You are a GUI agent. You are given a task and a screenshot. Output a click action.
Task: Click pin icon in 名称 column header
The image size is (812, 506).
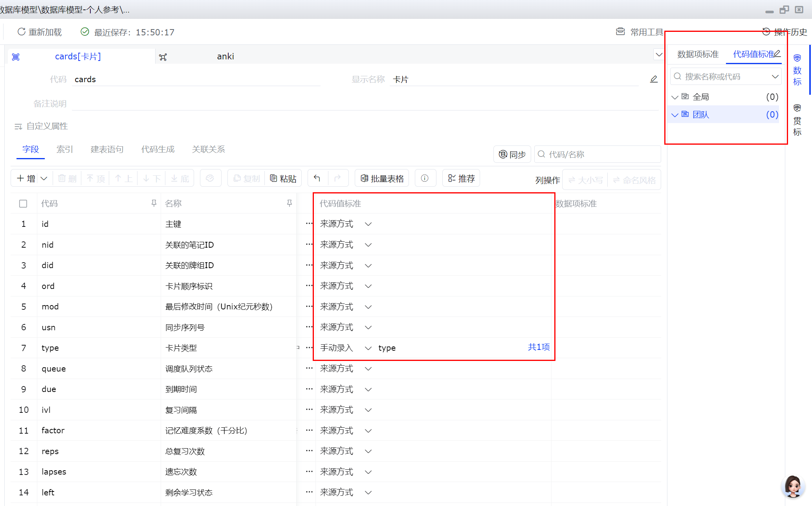pos(290,203)
